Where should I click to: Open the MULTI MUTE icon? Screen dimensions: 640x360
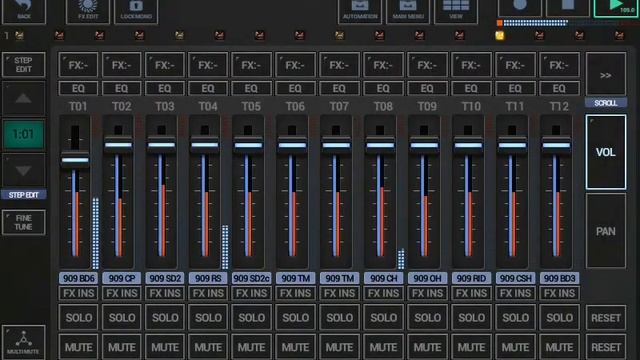(24, 342)
